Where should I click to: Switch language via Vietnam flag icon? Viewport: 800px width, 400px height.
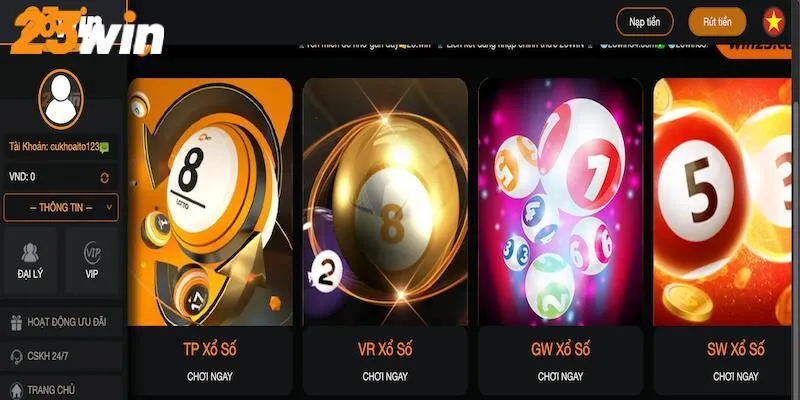click(x=773, y=22)
